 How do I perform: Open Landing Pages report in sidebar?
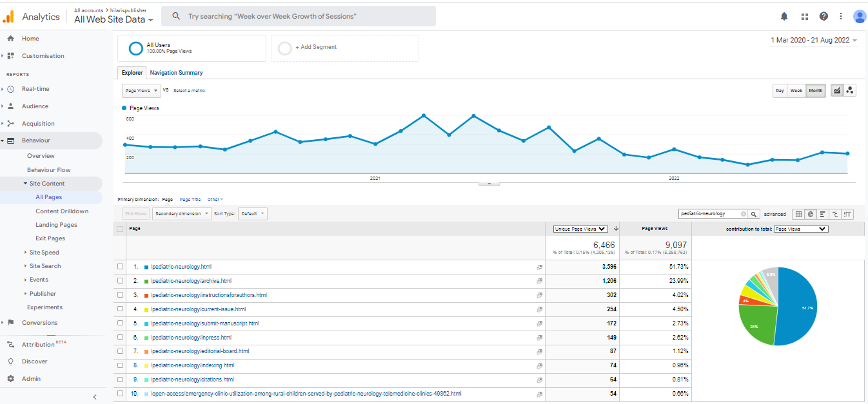[x=56, y=225]
